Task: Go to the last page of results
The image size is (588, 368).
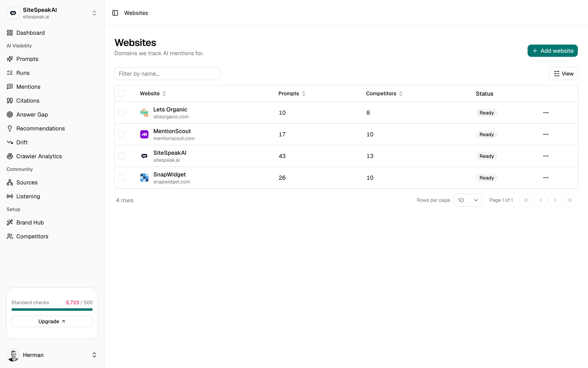Action: point(570,200)
